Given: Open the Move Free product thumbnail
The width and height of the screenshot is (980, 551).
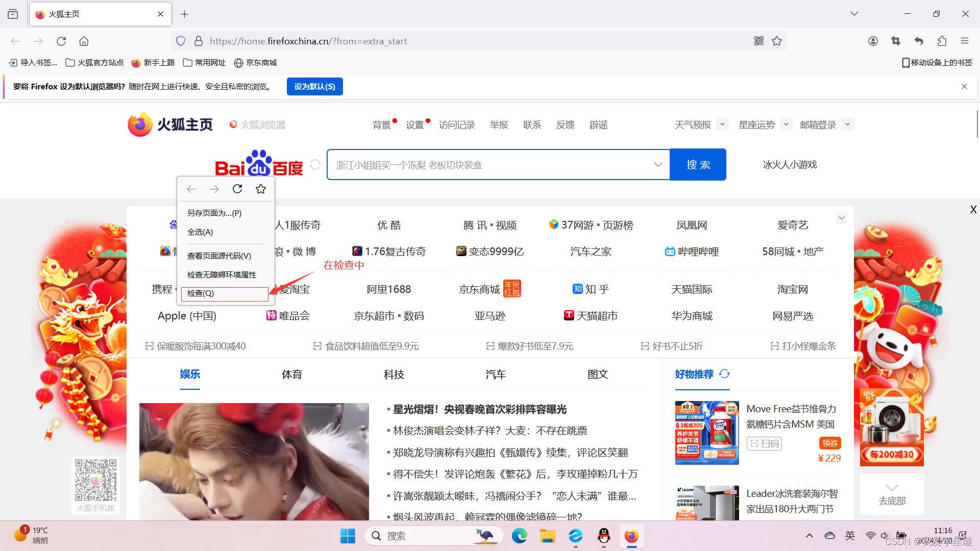Looking at the screenshot, I should pyautogui.click(x=707, y=433).
